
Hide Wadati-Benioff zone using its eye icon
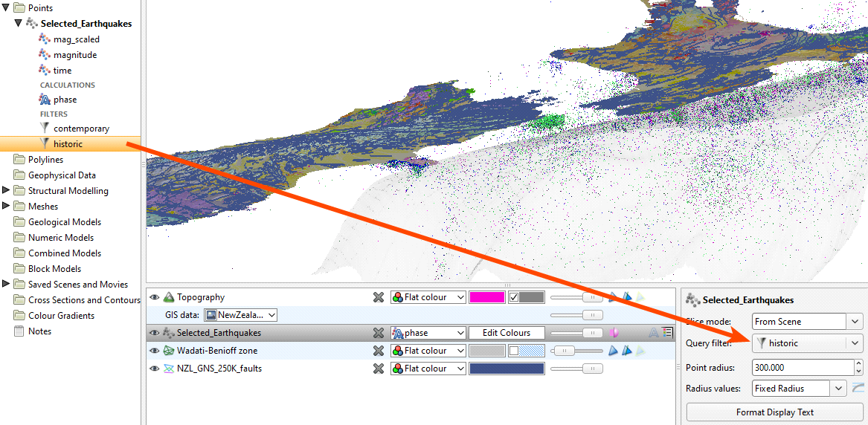tap(154, 351)
